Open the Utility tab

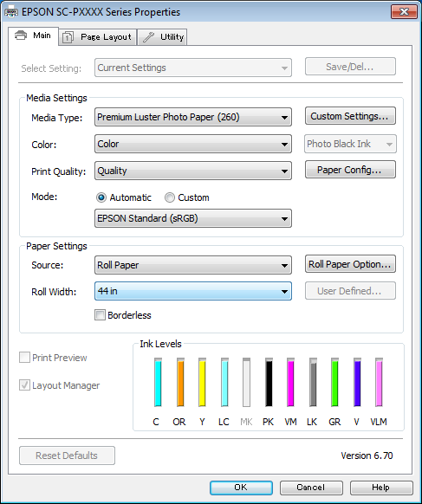pos(162,37)
